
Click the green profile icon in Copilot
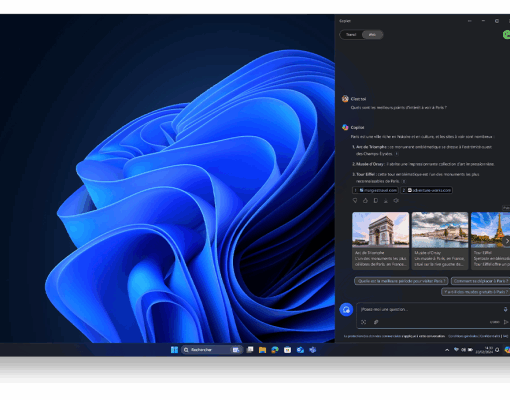tap(507, 34)
